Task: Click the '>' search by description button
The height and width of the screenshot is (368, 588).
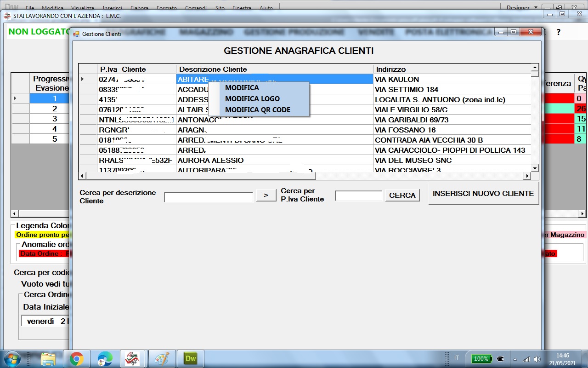Action: [266, 195]
